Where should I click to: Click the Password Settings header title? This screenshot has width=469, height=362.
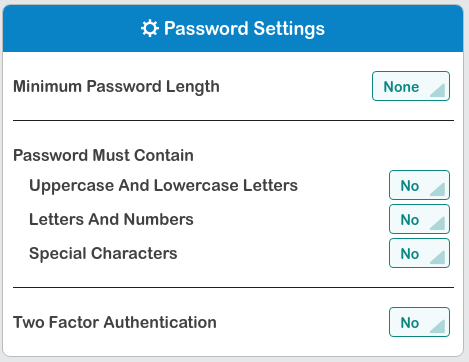244,28
